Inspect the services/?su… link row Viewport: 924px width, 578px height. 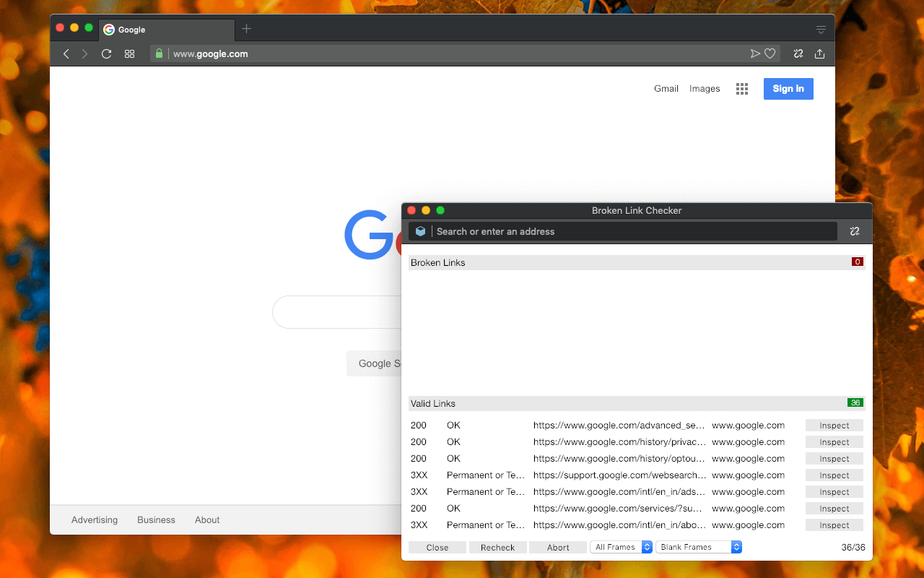[834, 509]
